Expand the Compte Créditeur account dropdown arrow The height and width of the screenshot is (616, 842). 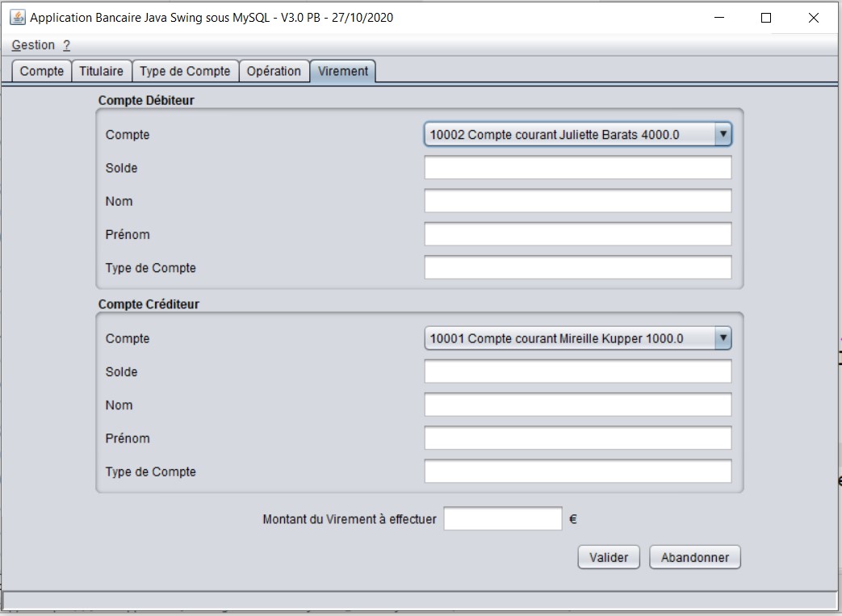coord(723,338)
